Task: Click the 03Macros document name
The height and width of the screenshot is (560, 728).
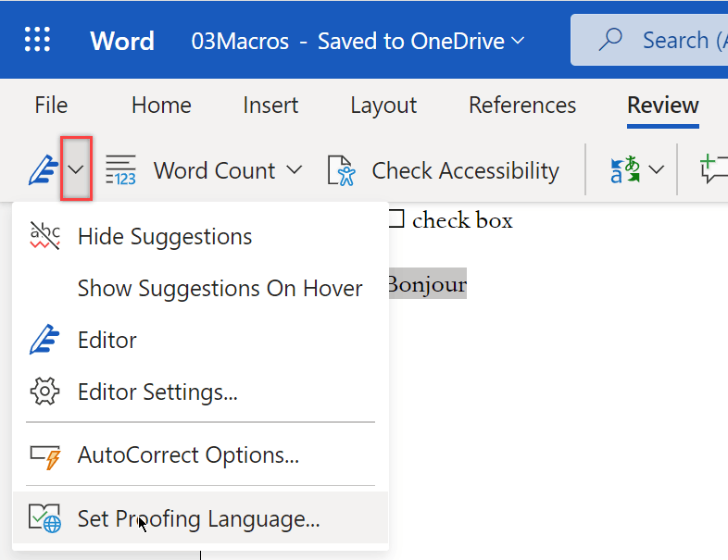Action: [x=240, y=41]
